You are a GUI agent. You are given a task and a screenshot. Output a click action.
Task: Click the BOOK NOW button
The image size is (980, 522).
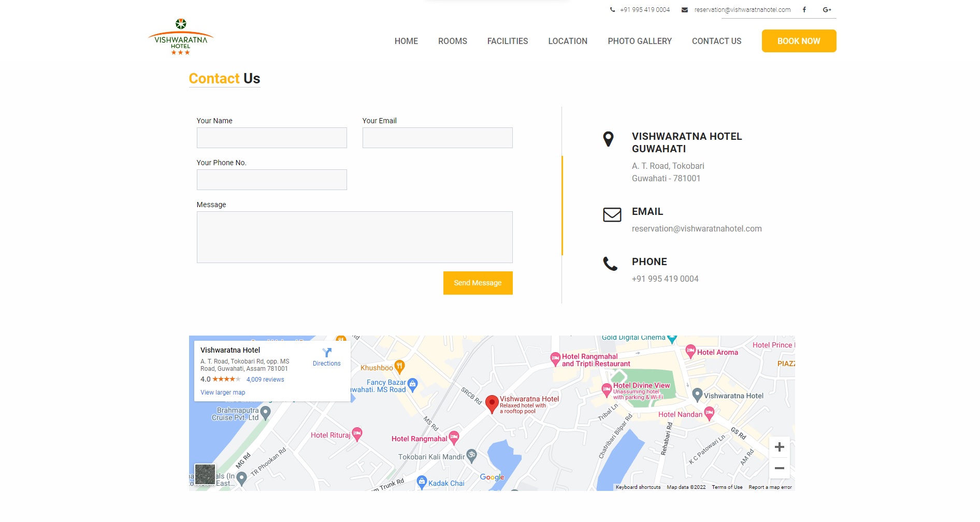[799, 41]
